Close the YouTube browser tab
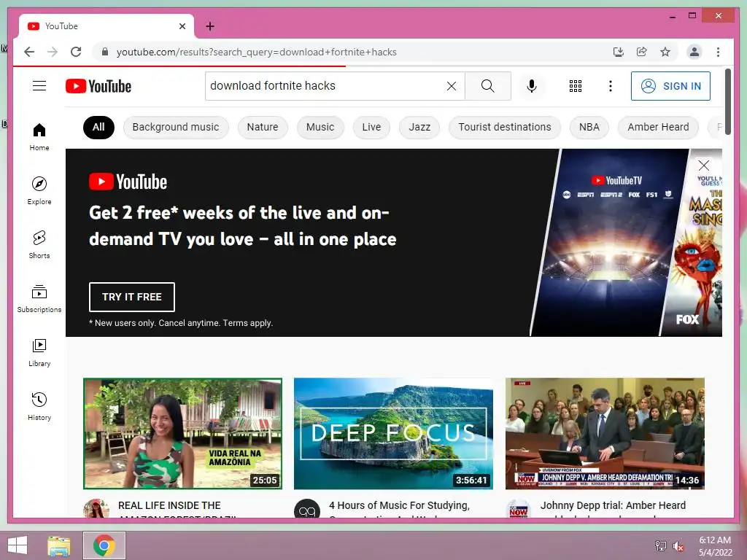 pyautogui.click(x=182, y=26)
